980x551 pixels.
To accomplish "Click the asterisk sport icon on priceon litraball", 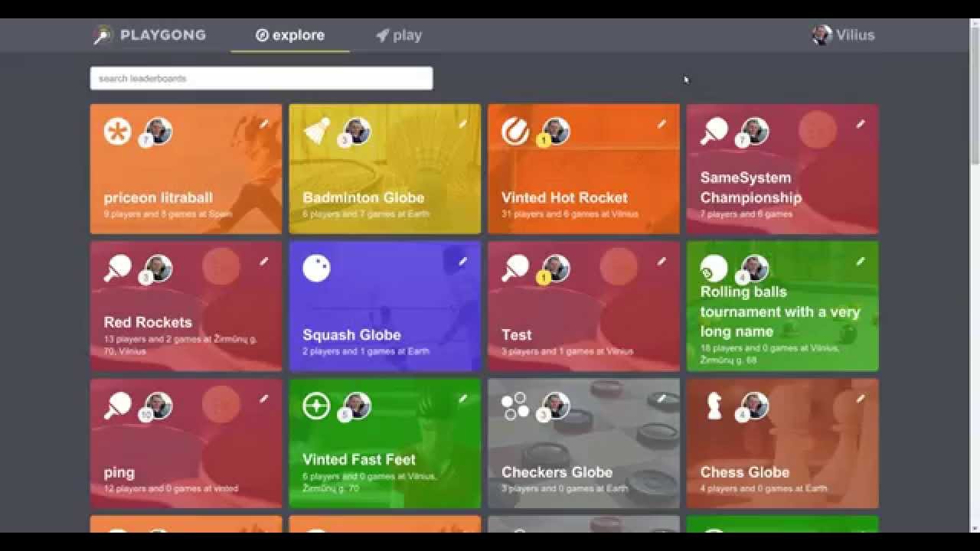I will coord(118,132).
